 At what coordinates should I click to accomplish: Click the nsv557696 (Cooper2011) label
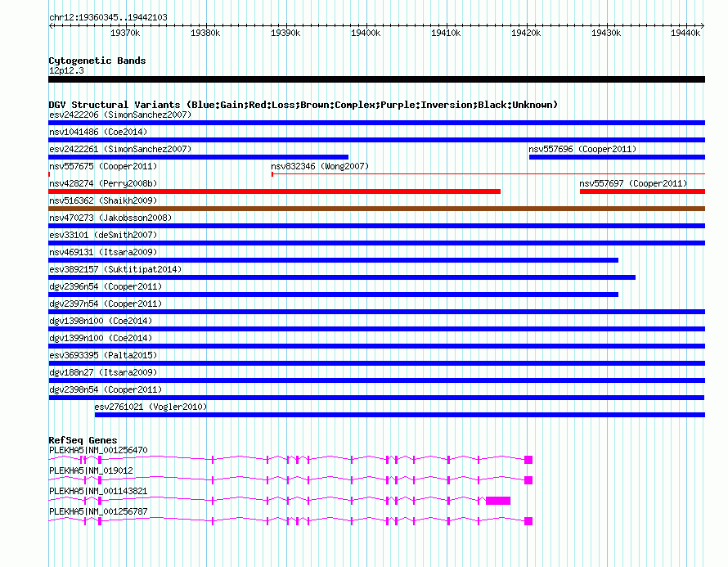pos(582,149)
